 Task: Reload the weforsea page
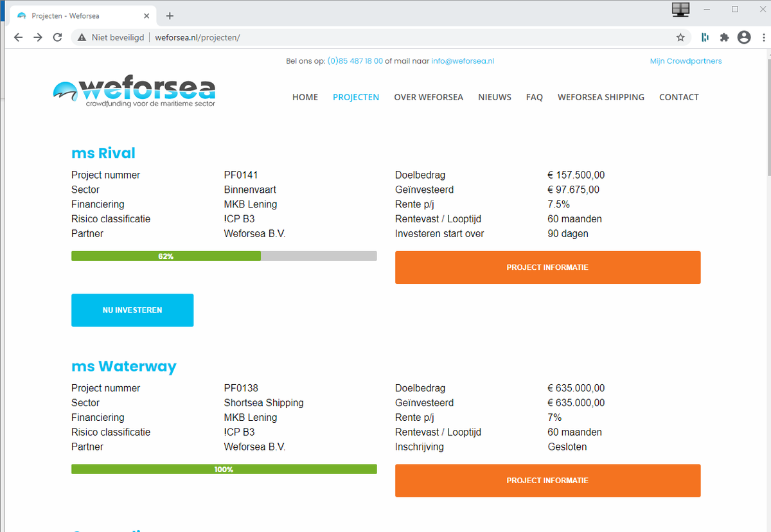point(57,37)
